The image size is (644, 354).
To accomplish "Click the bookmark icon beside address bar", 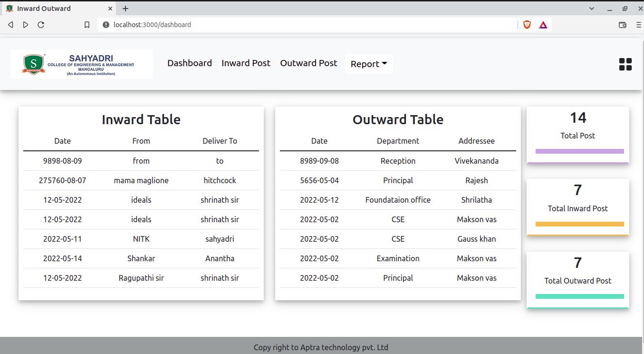I will pyautogui.click(x=87, y=25).
